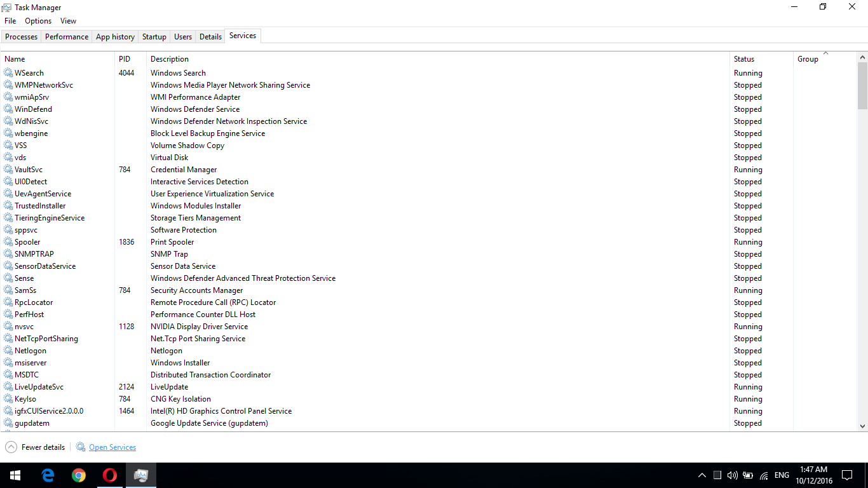The width and height of the screenshot is (868, 488).
Task: Open the volume control in tray
Action: coord(732,475)
